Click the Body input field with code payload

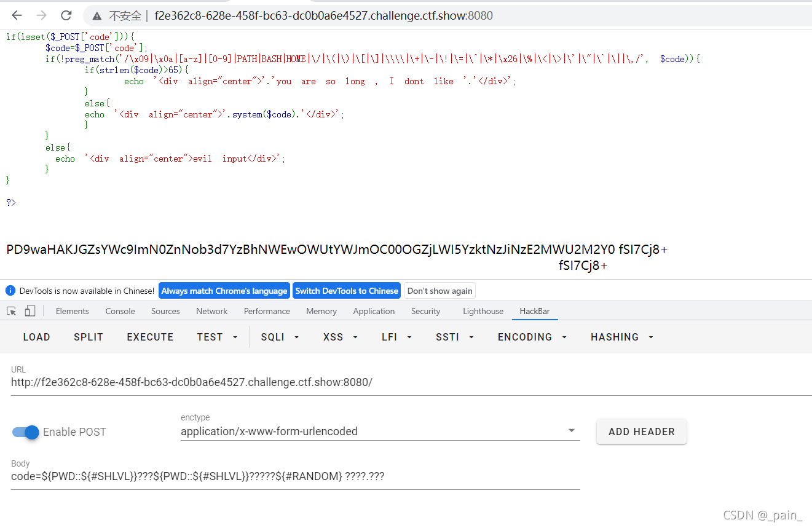[295, 476]
